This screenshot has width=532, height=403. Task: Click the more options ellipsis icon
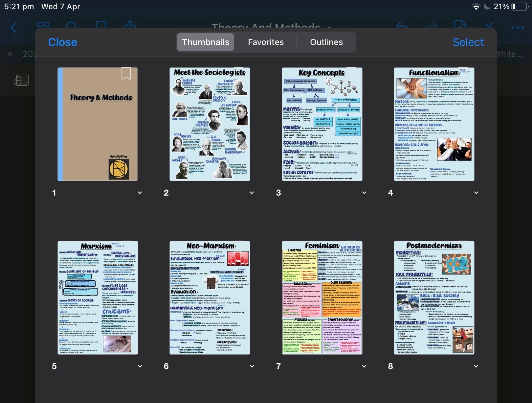tap(518, 28)
